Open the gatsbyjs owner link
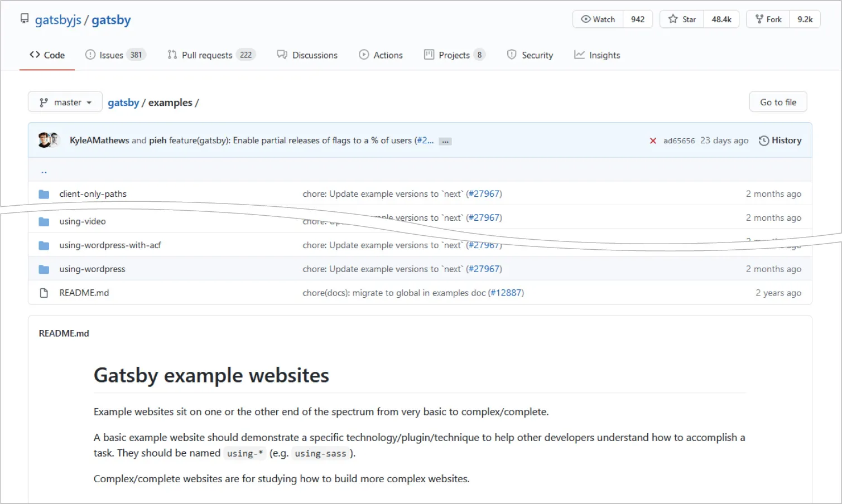This screenshot has width=842, height=504. point(58,20)
